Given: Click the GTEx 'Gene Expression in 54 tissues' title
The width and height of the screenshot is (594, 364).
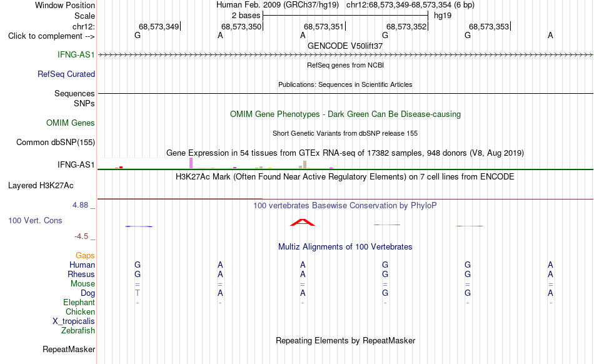Looking at the screenshot, I should 345,153.
